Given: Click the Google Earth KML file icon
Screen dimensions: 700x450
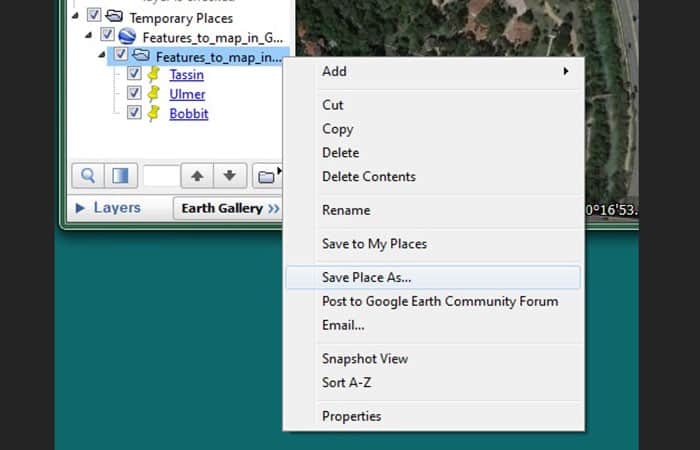Looking at the screenshot, I should [x=127, y=36].
